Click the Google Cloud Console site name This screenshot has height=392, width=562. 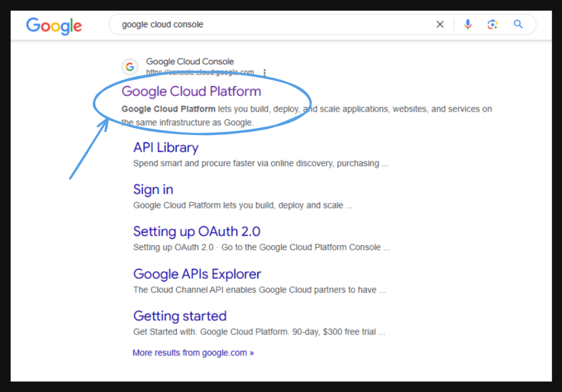[x=190, y=62]
